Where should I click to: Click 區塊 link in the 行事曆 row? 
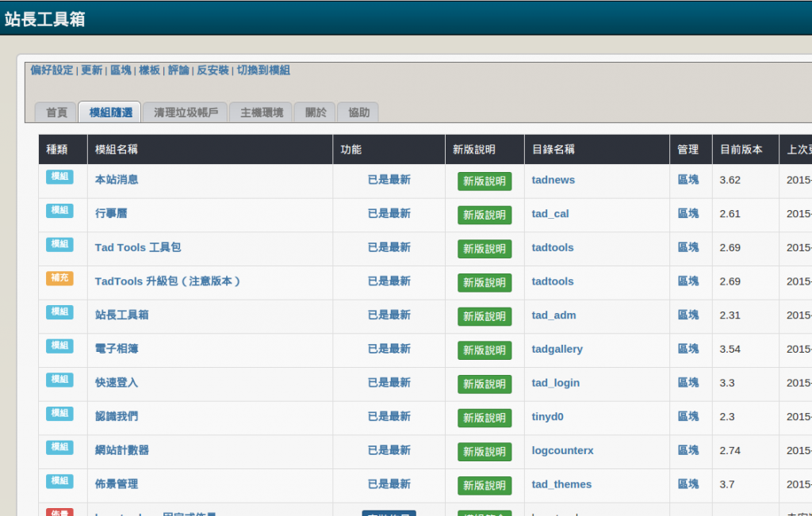click(x=688, y=214)
